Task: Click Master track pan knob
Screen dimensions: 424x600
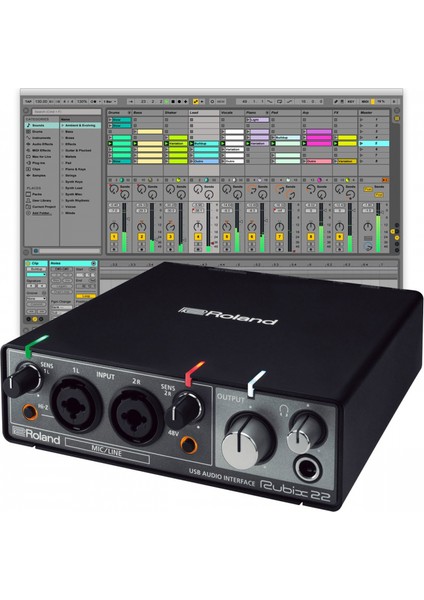Action: coord(368,227)
